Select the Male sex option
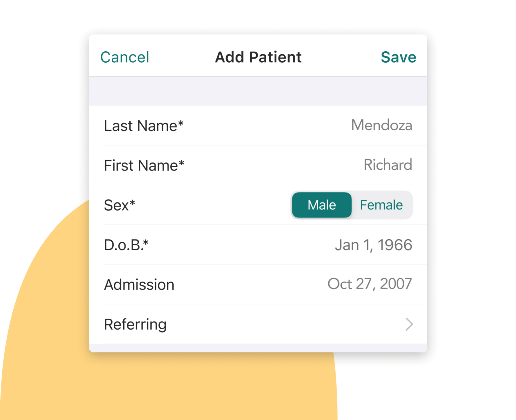This screenshot has width=516, height=420. click(x=321, y=205)
